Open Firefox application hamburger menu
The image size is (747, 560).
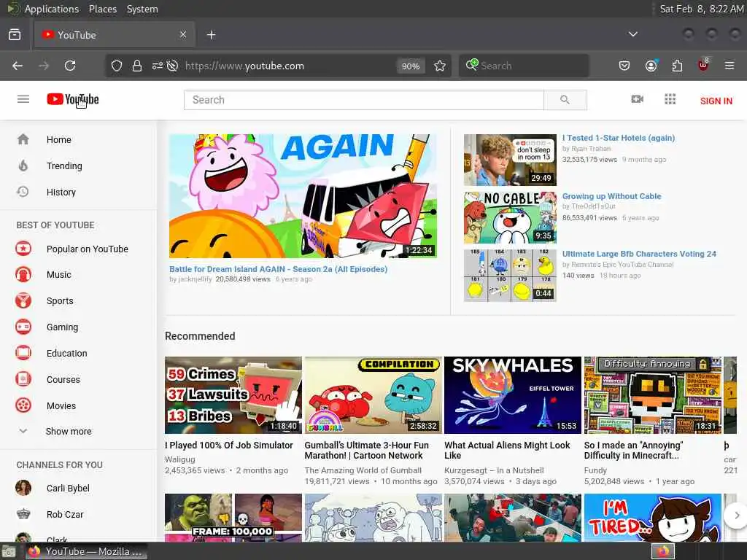(729, 66)
